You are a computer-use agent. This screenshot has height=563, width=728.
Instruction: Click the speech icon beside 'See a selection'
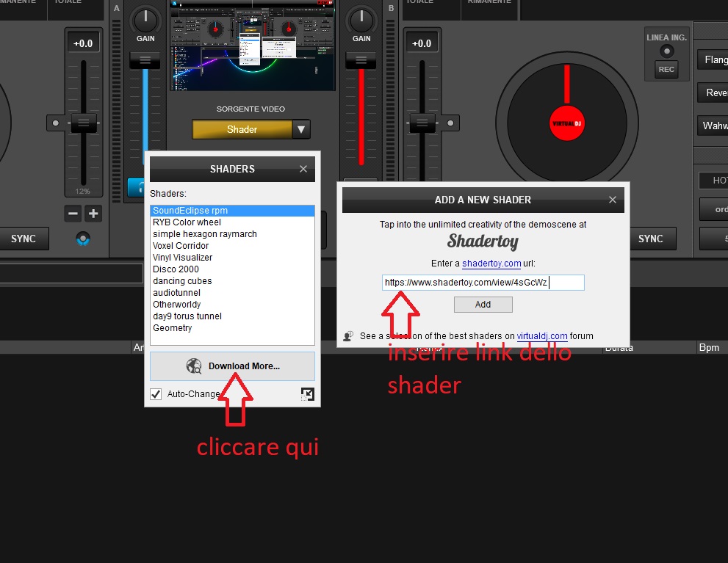pyautogui.click(x=348, y=335)
